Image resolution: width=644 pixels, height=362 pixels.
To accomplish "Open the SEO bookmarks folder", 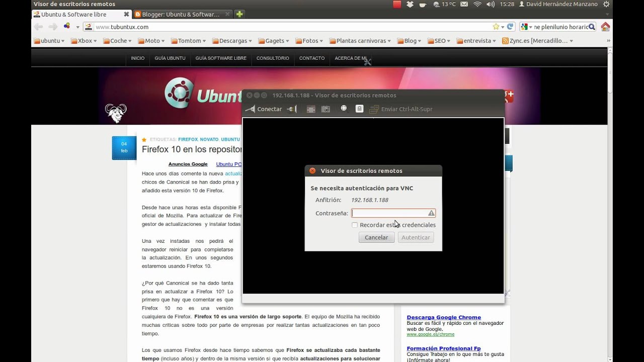I will pyautogui.click(x=439, y=41).
